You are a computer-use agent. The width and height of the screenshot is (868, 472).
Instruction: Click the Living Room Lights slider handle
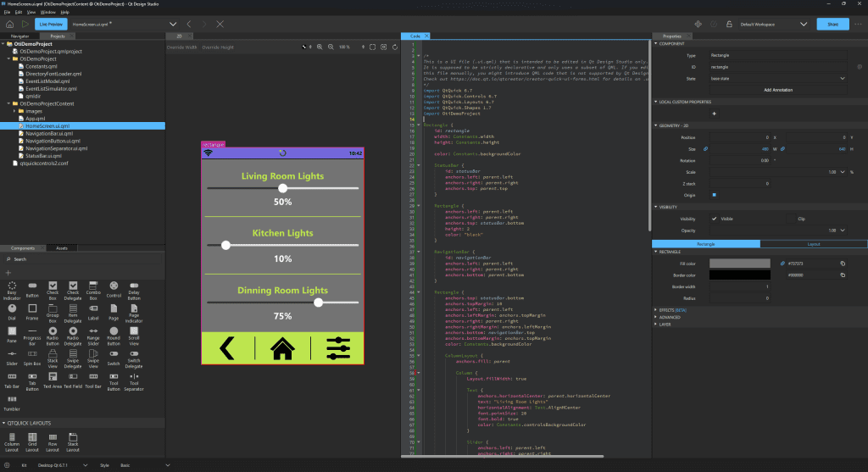283,189
